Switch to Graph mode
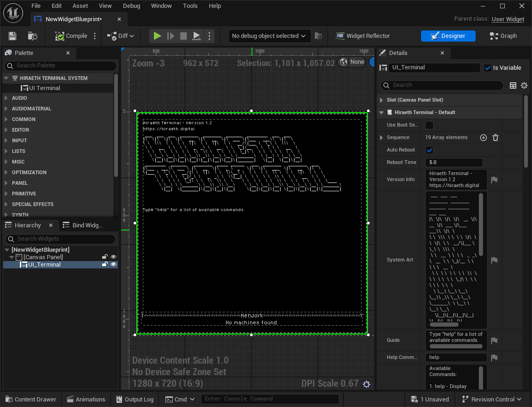Viewport: 532px width, 407px height. pos(503,36)
